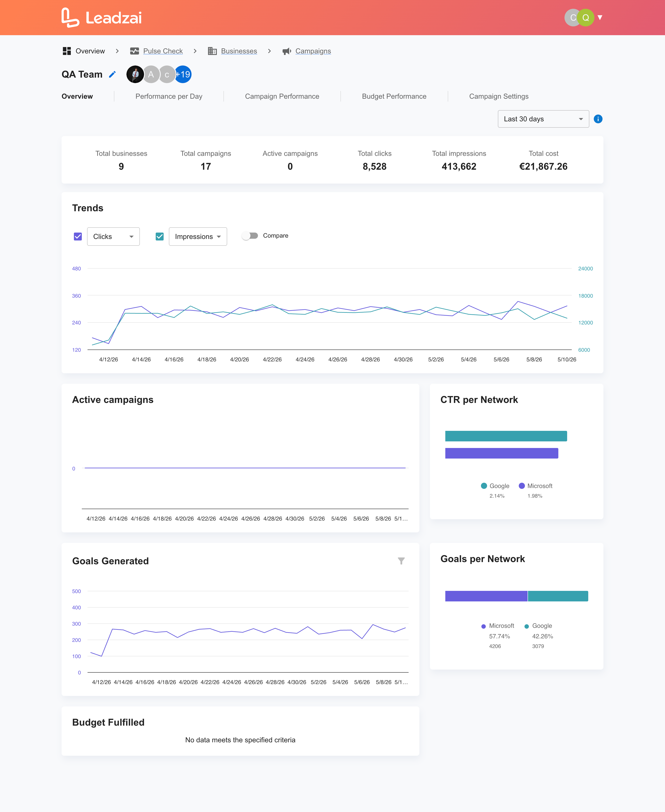Click the Campaigns megaphone icon
665x812 pixels.
[x=287, y=51]
